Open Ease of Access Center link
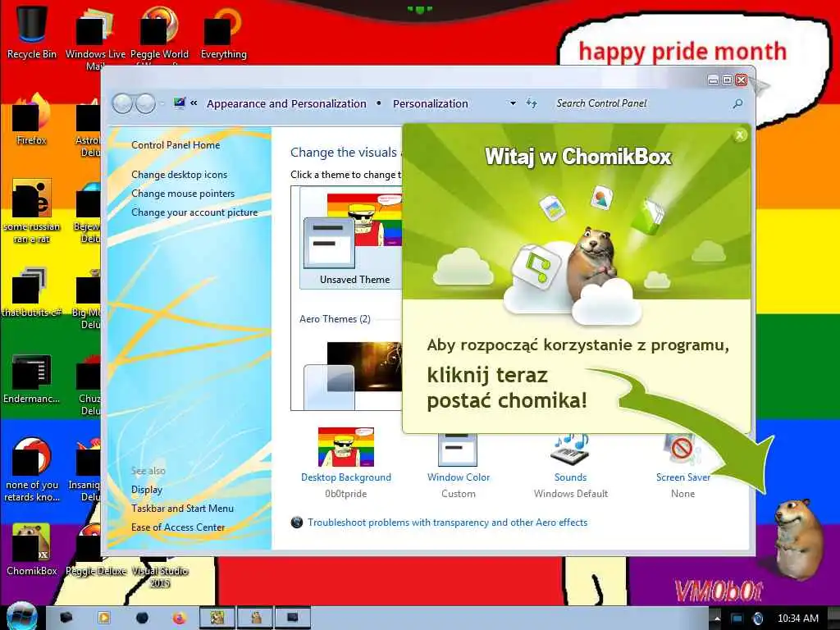 [178, 527]
